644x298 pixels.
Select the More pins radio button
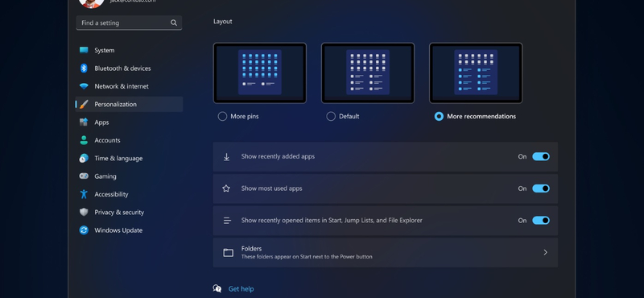pyautogui.click(x=222, y=116)
